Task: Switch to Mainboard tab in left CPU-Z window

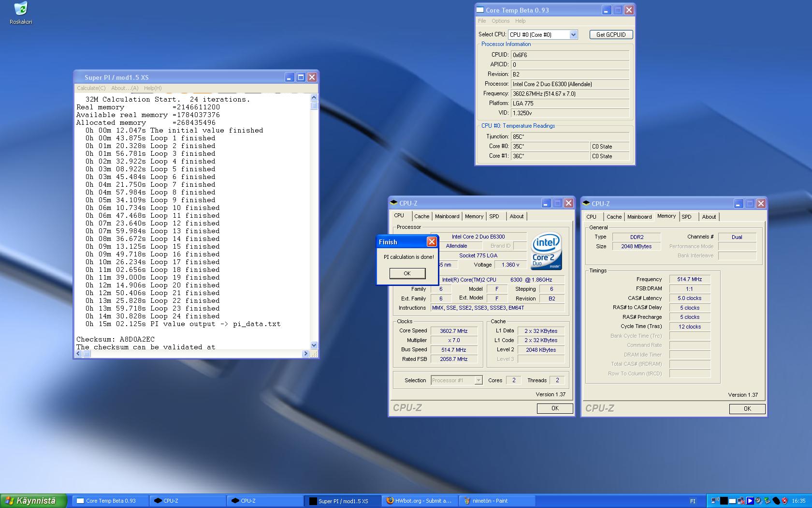Action: tap(447, 216)
